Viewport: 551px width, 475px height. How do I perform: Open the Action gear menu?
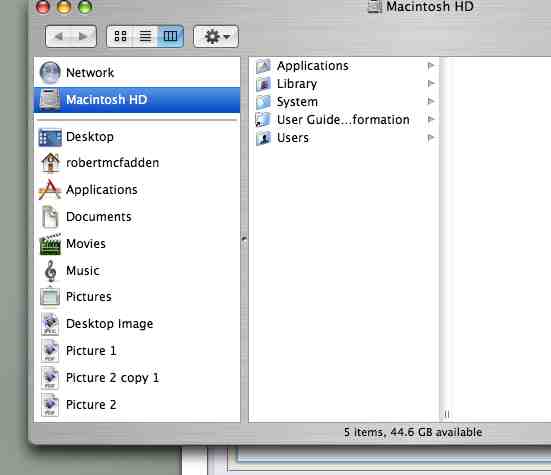pyautogui.click(x=216, y=36)
